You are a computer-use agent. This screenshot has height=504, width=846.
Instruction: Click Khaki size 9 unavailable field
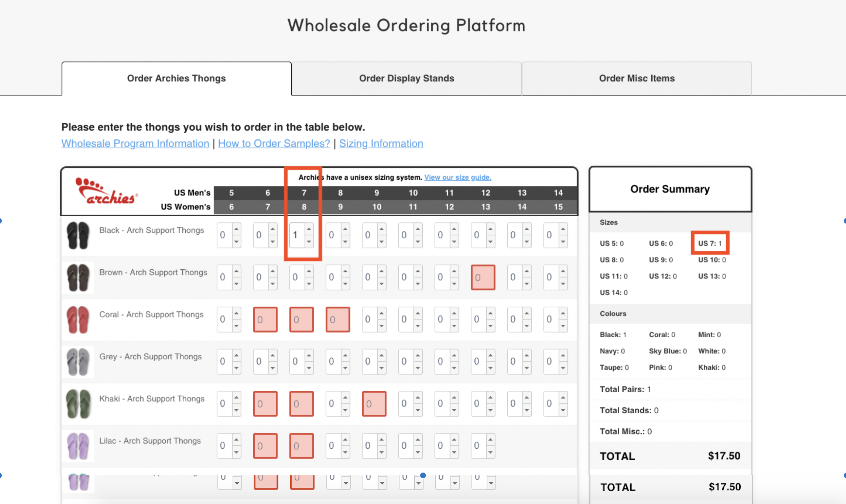click(x=374, y=403)
